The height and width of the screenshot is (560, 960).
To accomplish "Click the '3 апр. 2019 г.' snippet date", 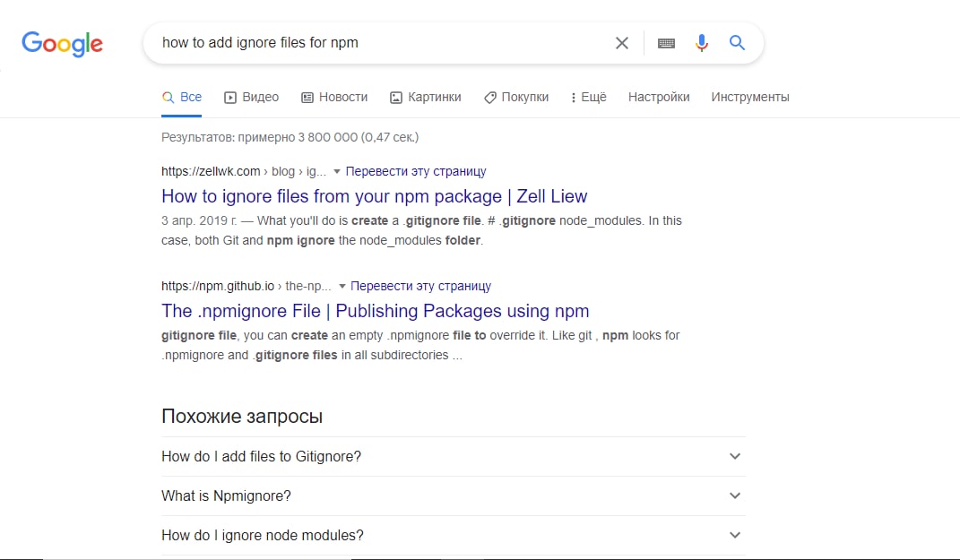I will tap(199, 220).
